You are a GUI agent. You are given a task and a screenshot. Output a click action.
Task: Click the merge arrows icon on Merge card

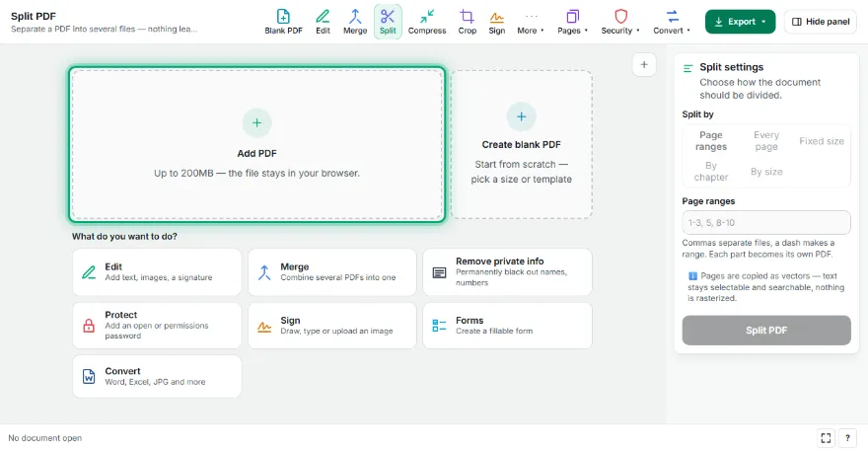point(264,272)
